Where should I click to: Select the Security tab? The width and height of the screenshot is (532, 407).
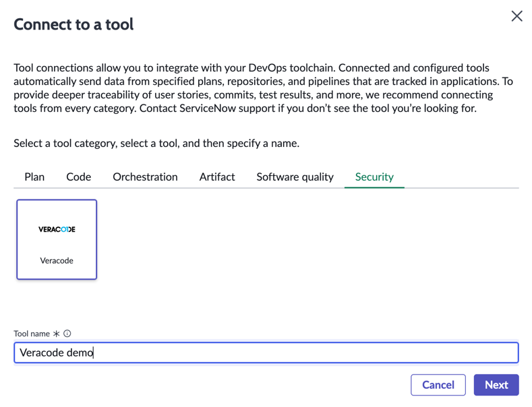tap(374, 177)
